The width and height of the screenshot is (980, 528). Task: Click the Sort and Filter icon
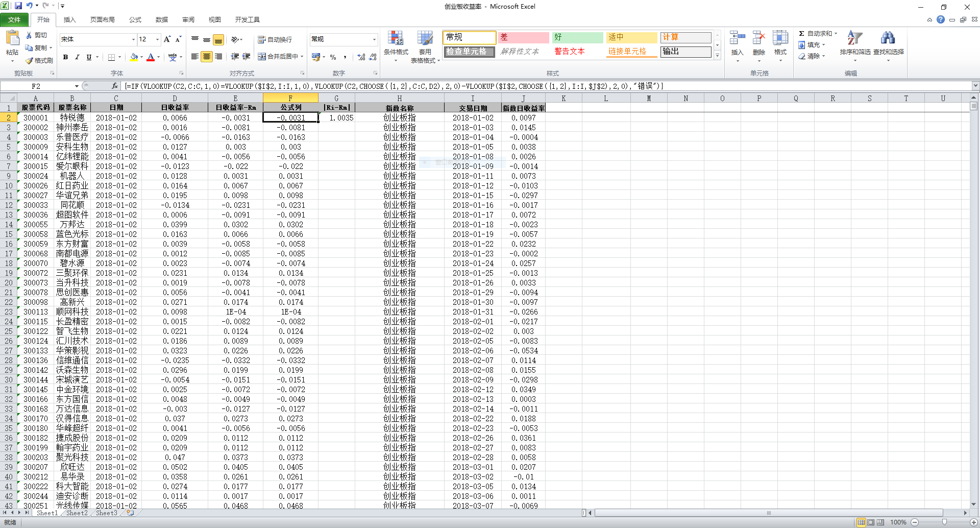[x=854, y=40]
